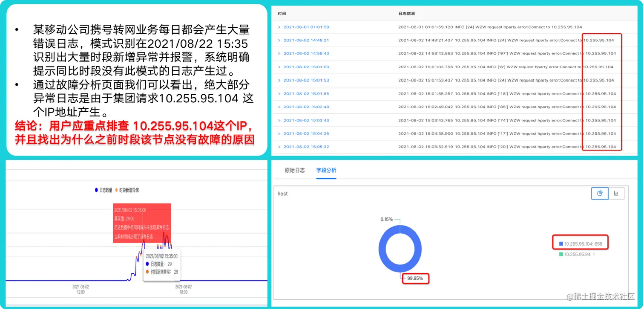Expand log row 2021-08-02 15:04:38
Screen dimensions: 644x310
point(279,133)
